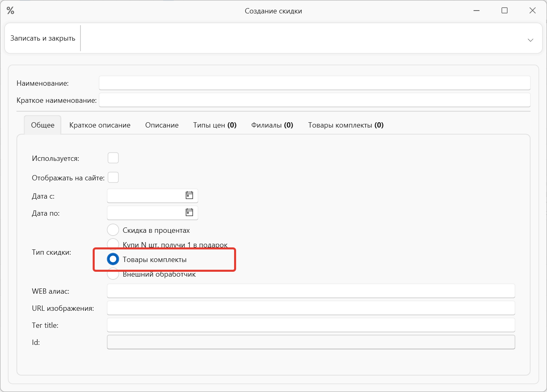Viewport: 547px width, 392px height.
Task: Click the percent icon in title bar
Action: (11, 11)
